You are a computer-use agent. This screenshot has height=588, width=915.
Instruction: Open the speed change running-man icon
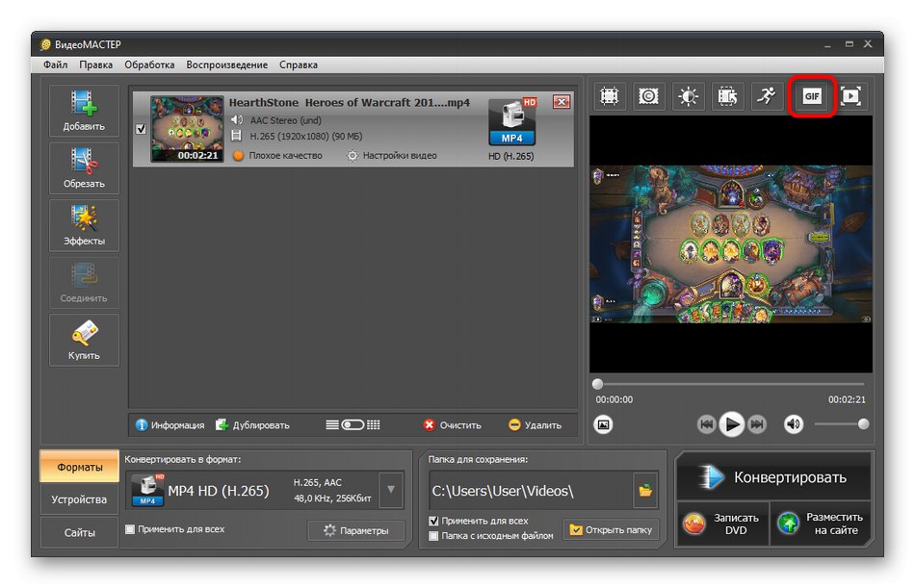[x=767, y=95]
